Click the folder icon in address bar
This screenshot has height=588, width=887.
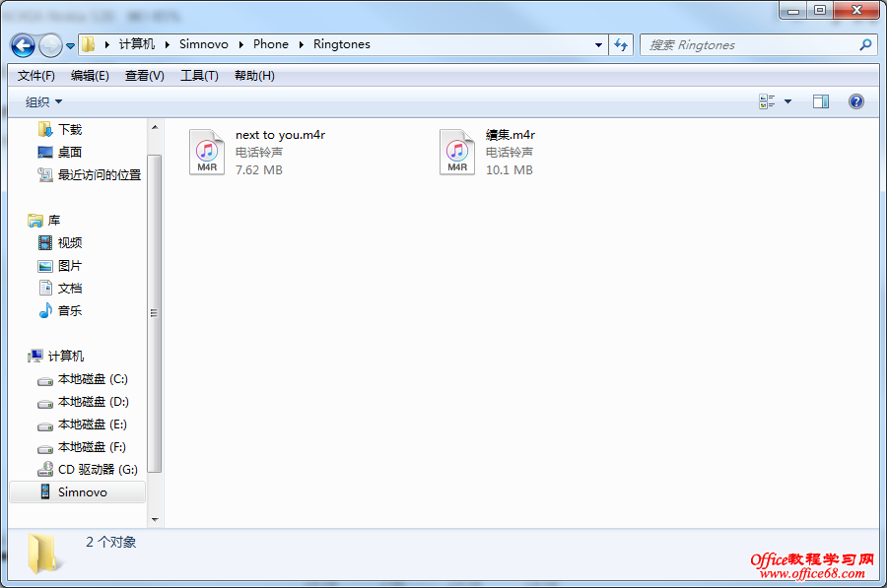tap(89, 44)
